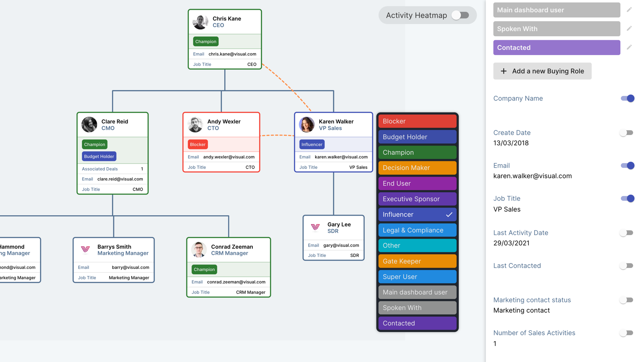Click the Visual logo on Barrys Smith's card
Viewport: 644px width, 362px height.
pyautogui.click(x=85, y=249)
